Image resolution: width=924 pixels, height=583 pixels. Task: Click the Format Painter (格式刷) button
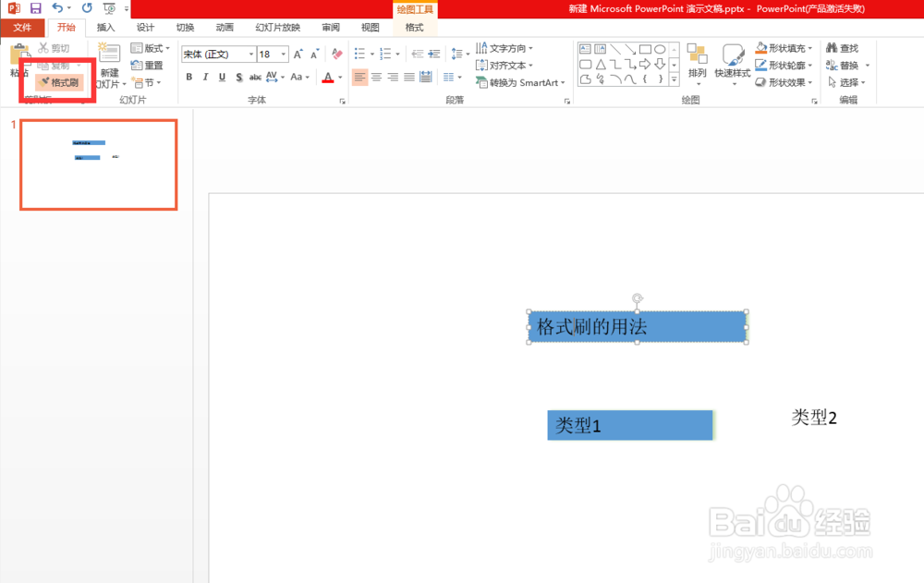tap(59, 82)
